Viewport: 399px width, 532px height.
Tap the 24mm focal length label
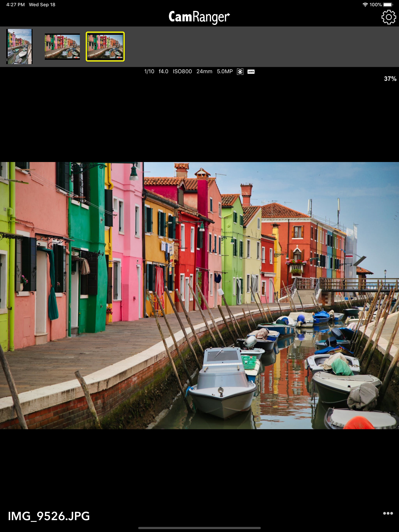pyautogui.click(x=204, y=72)
